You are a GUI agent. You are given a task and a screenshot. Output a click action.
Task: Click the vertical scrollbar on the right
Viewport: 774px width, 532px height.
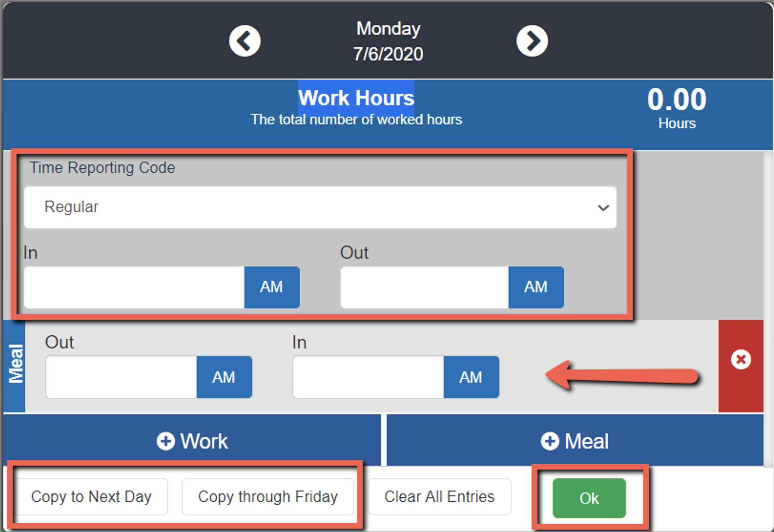point(768,306)
